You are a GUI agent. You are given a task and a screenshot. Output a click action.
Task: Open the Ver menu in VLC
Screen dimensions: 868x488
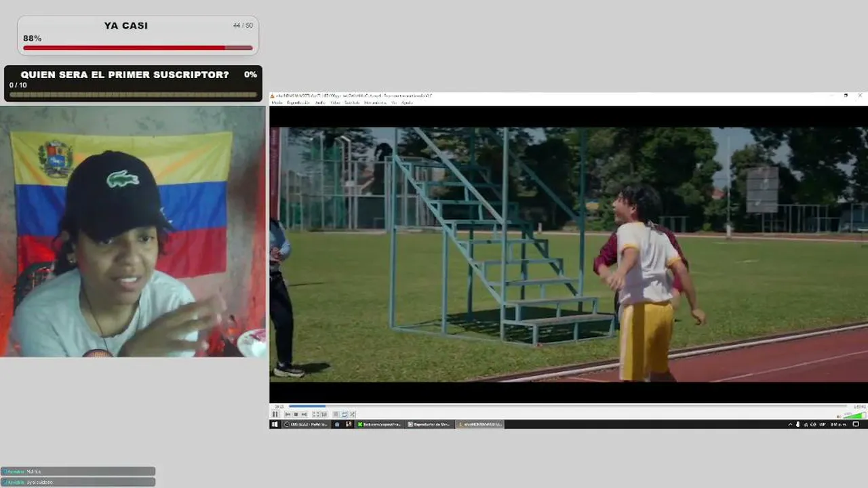394,102
